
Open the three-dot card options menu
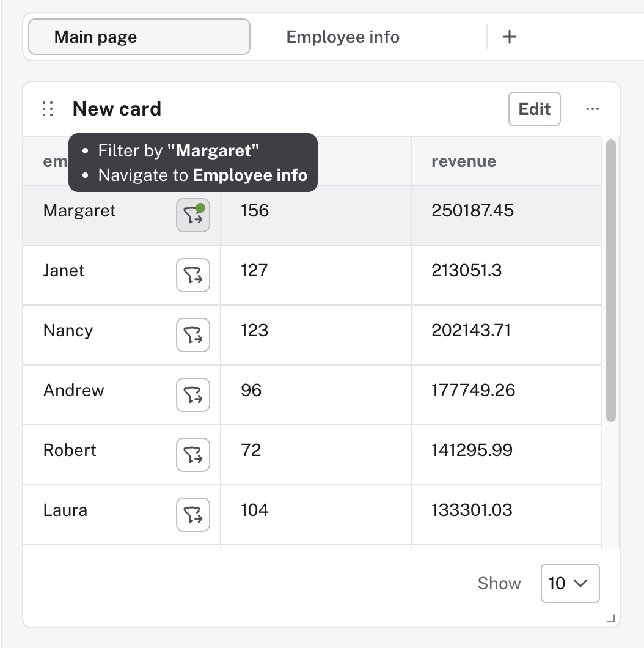[x=592, y=109]
